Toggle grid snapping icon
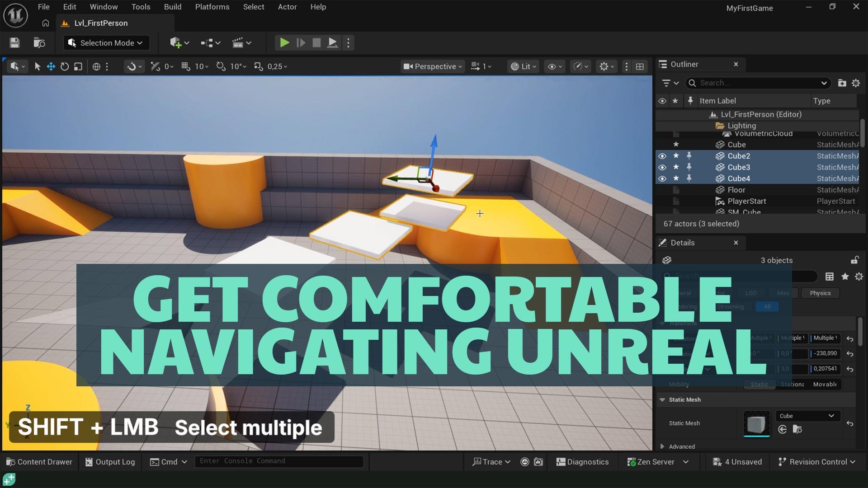 185,66
